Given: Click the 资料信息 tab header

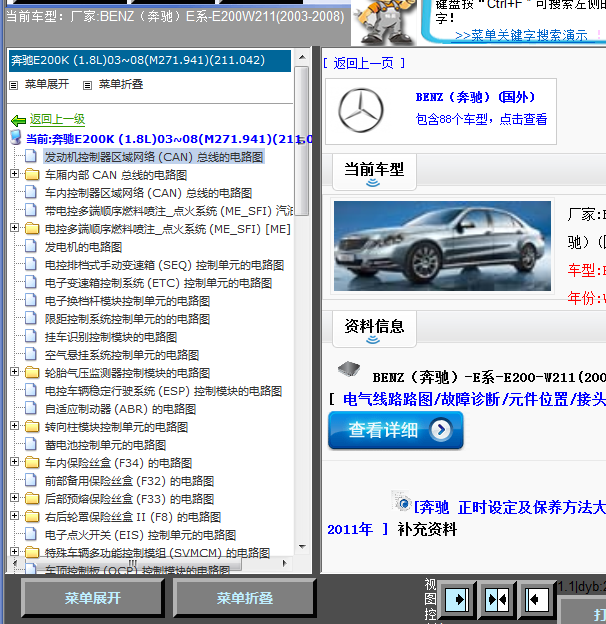Looking at the screenshot, I should [374, 329].
